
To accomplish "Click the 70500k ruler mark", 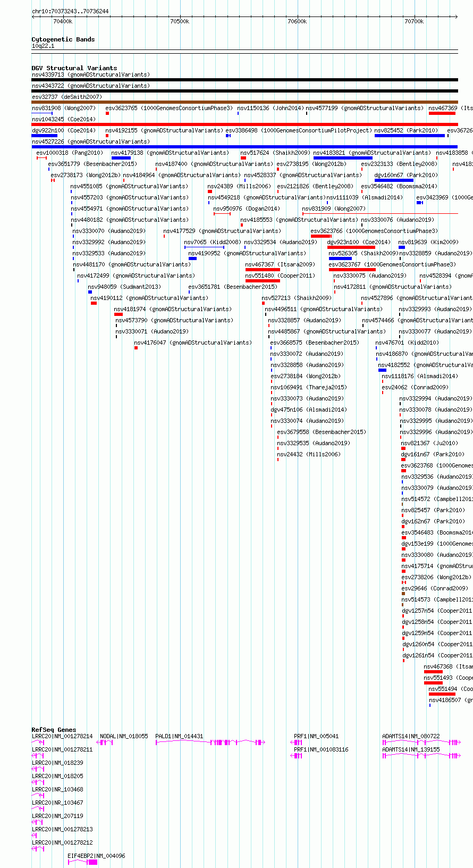I will (180, 21).
